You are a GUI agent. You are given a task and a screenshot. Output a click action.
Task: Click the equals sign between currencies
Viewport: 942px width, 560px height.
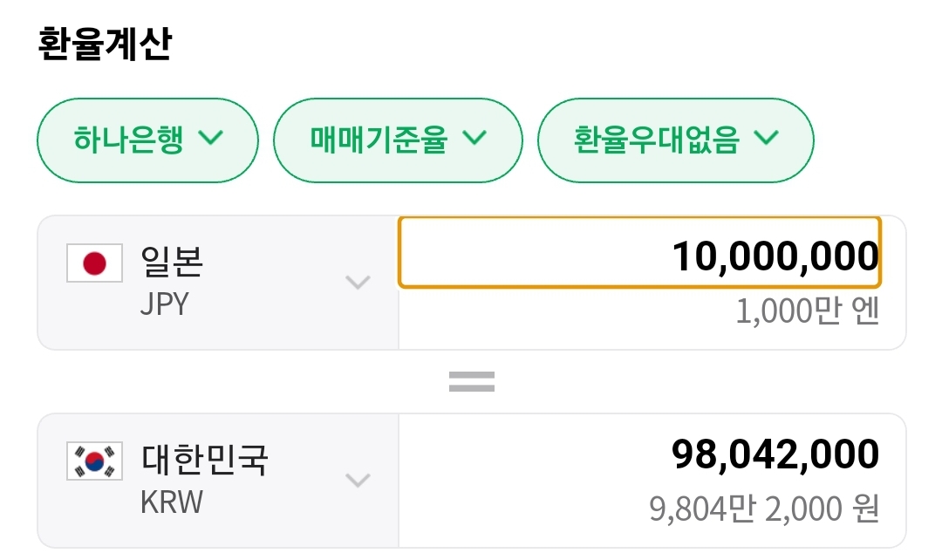tap(472, 380)
